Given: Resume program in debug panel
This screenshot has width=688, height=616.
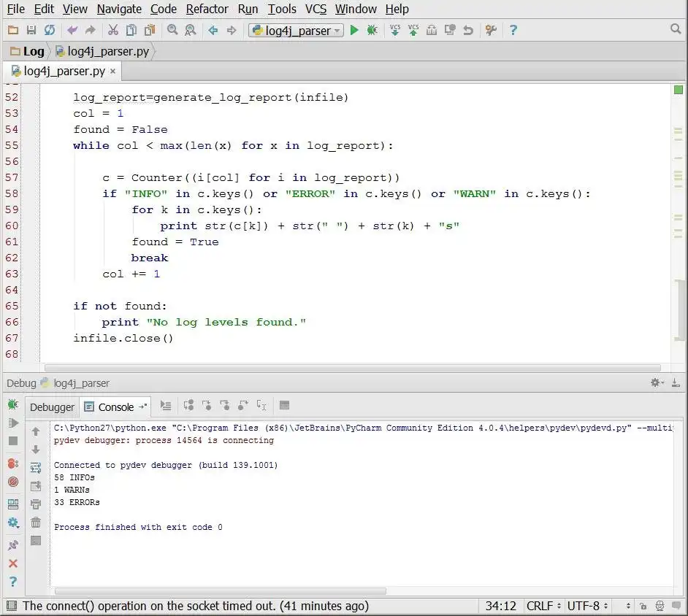Looking at the screenshot, I should click(x=14, y=423).
